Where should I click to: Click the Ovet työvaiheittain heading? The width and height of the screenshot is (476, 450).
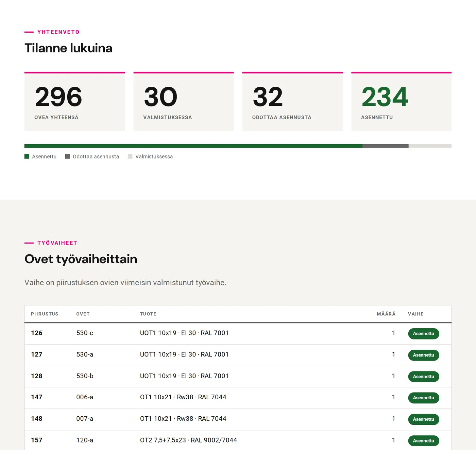pos(81,259)
